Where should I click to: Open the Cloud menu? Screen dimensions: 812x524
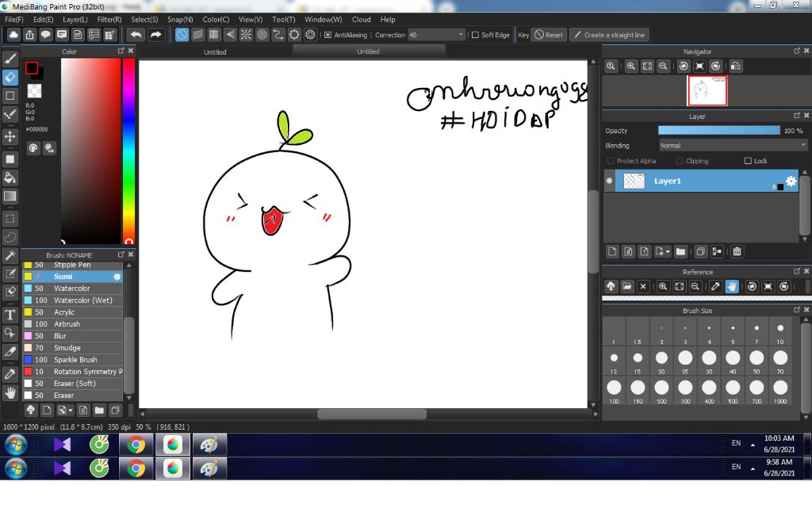pyautogui.click(x=361, y=19)
